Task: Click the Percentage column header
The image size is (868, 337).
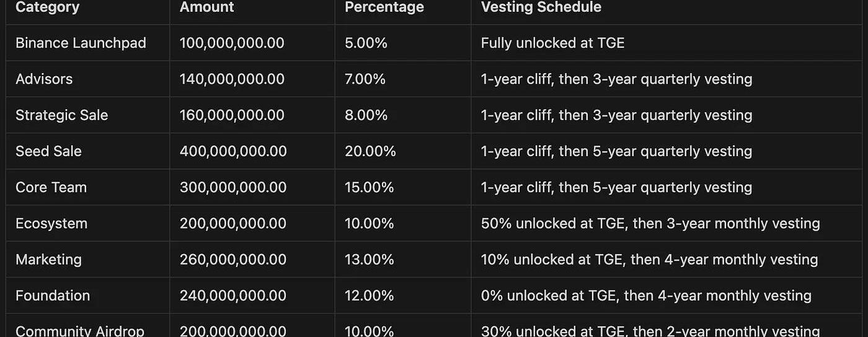Action: point(384,7)
